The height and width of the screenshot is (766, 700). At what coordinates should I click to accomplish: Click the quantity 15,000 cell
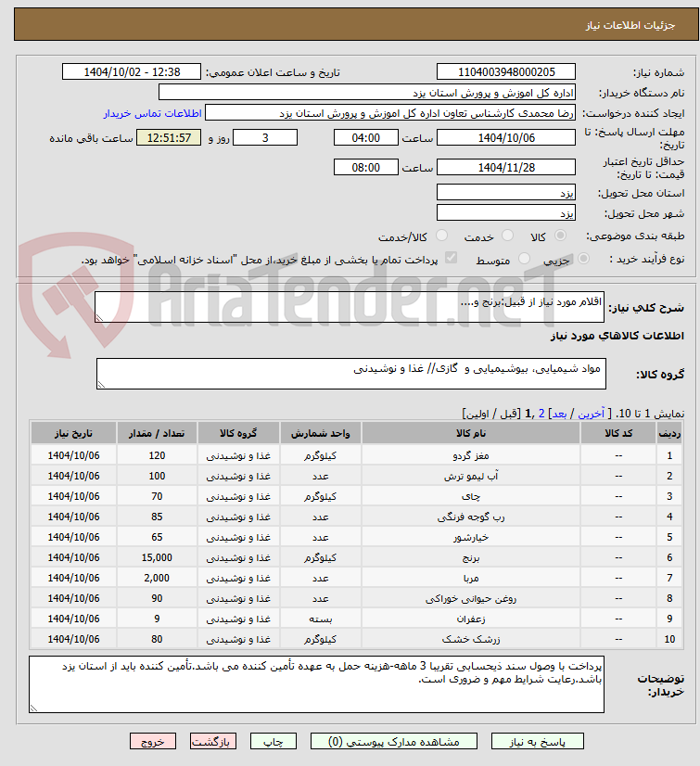157,557
